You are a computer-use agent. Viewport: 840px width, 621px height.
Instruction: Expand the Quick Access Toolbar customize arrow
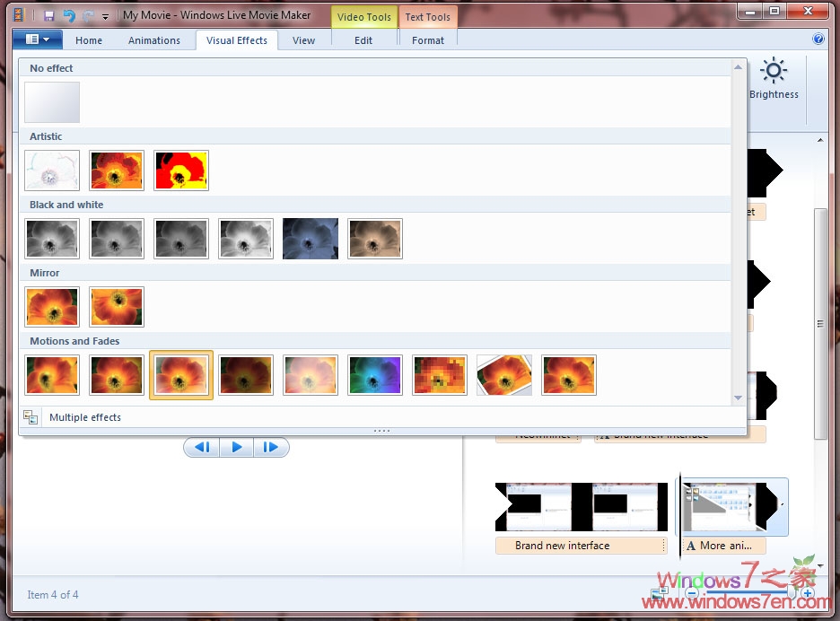coord(105,15)
